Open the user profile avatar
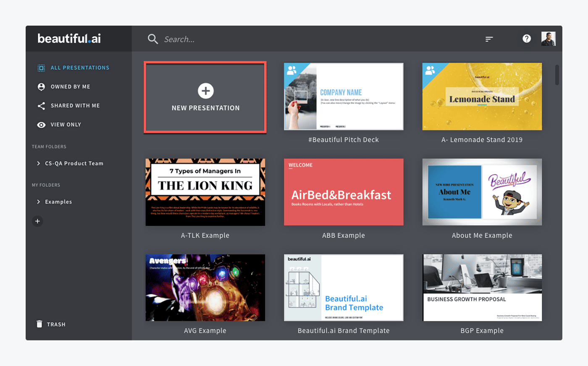The image size is (588, 366). pos(549,39)
